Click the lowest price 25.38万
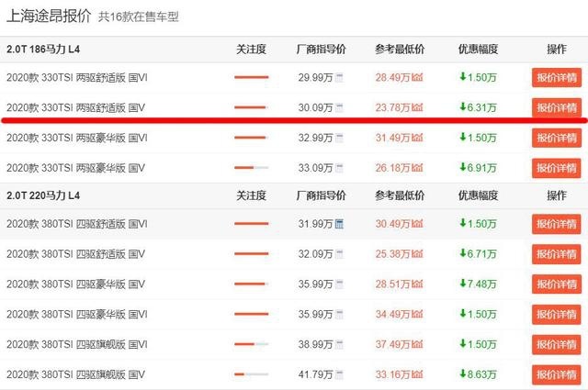 pyautogui.click(x=392, y=254)
